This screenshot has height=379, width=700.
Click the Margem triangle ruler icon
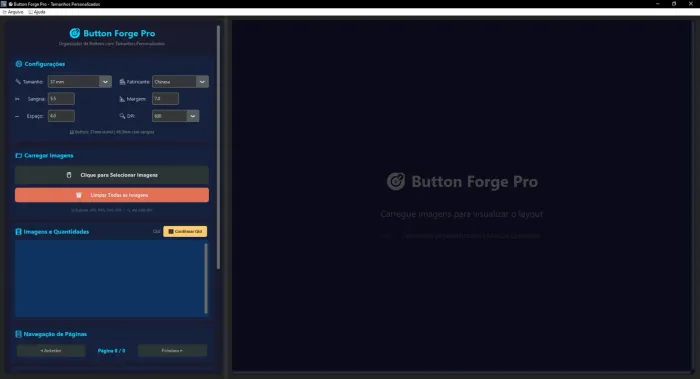pyautogui.click(x=122, y=99)
